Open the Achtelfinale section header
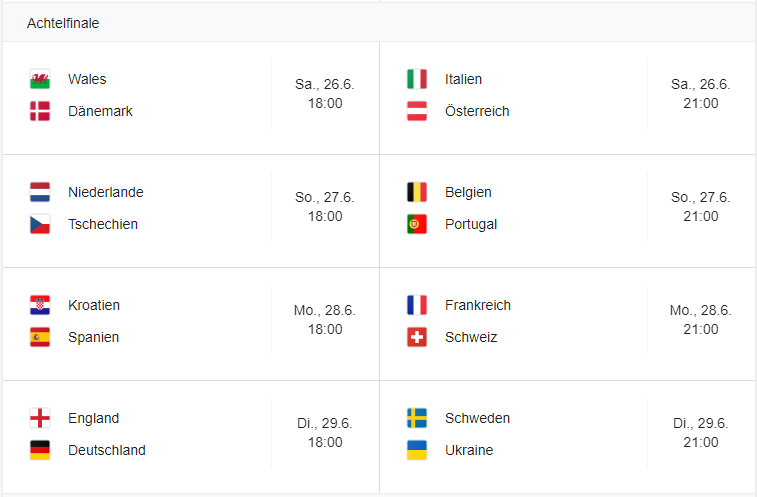Screen dimensions: 757x497 63,23
